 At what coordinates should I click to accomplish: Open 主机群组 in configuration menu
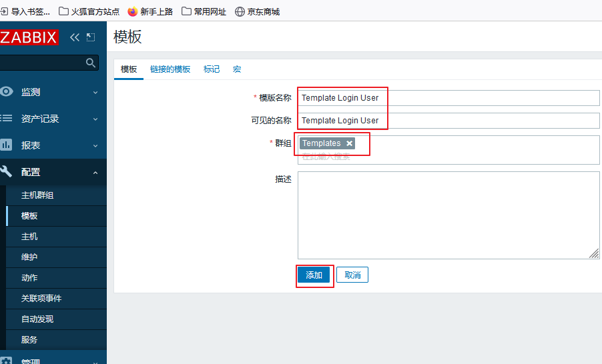[x=57, y=195]
